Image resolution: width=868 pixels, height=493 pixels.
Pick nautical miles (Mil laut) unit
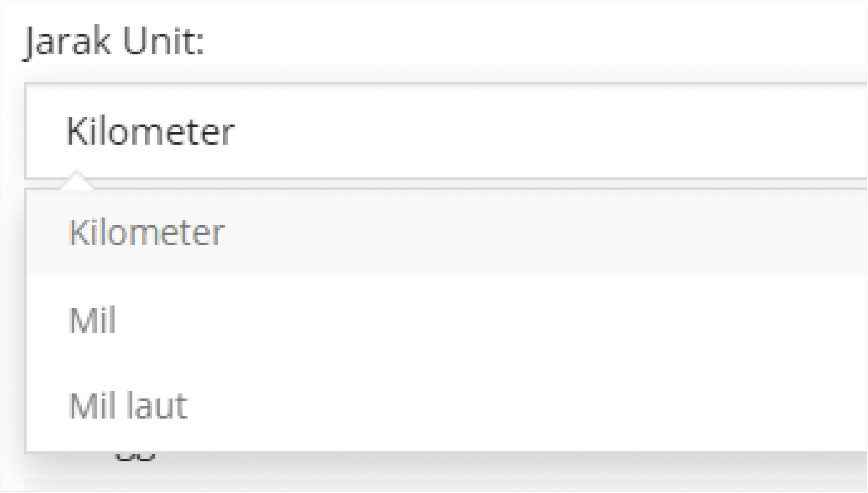tap(447, 406)
